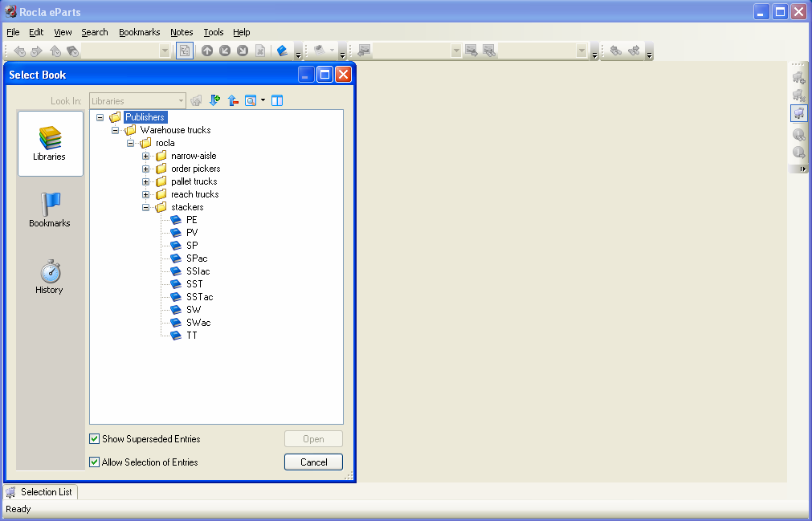This screenshot has height=521, width=812.
Task: Click the stackers folder icon
Action: point(161,207)
